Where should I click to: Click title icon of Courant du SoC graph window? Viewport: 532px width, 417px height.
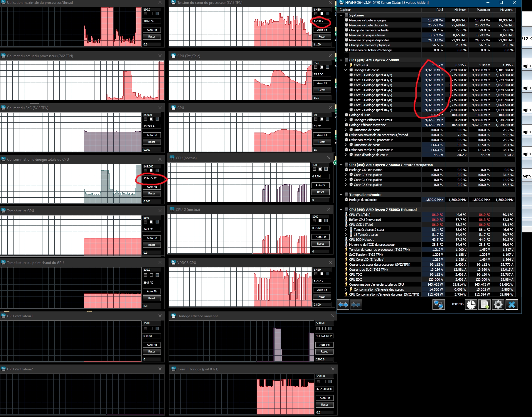pyautogui.click(x=3, y=108)
